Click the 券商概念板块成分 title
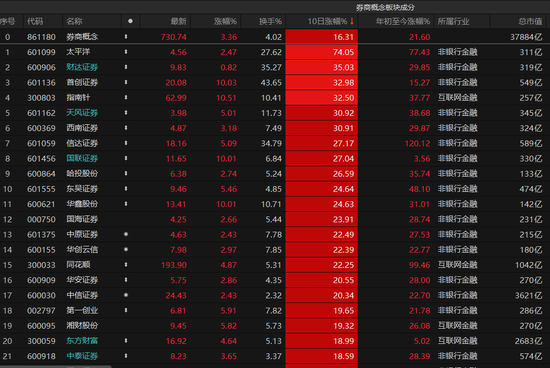 pos(385,7)
